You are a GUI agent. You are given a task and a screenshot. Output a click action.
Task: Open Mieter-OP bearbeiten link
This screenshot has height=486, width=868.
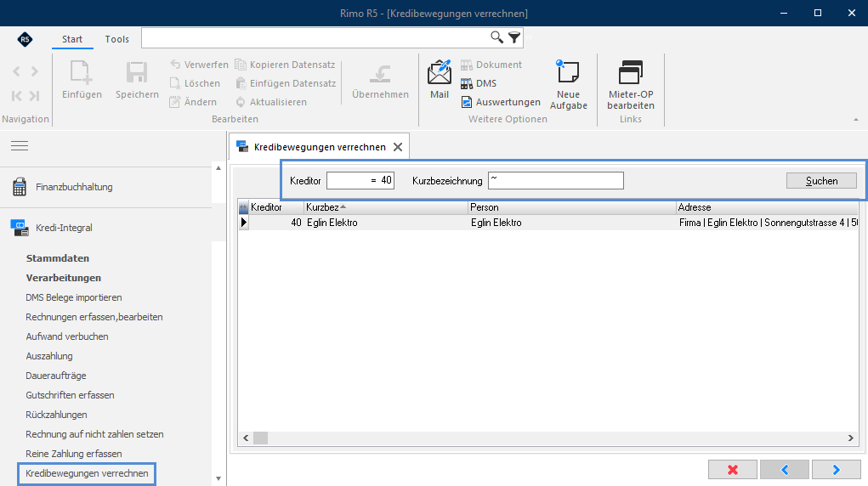631,85
